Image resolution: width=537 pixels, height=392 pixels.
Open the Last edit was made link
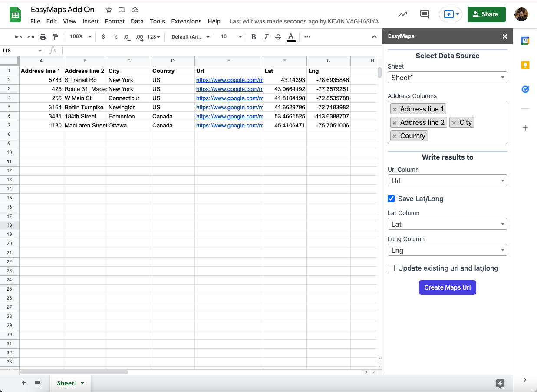[304, 21]
